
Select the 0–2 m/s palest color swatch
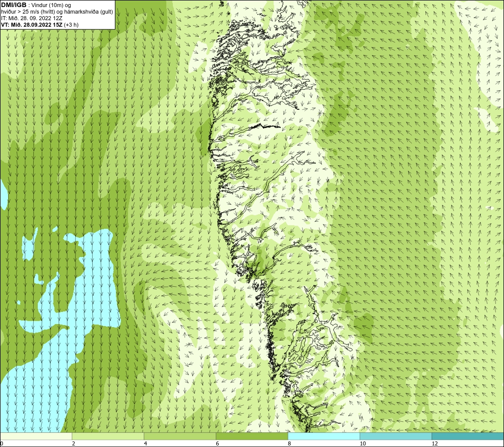tap(36, 436)
